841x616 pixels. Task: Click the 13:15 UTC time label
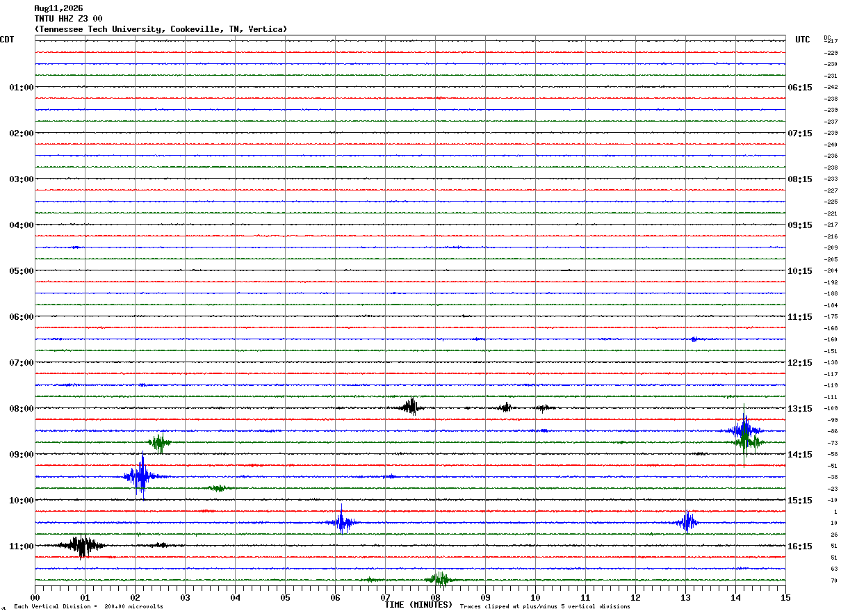tap(799, 409)
